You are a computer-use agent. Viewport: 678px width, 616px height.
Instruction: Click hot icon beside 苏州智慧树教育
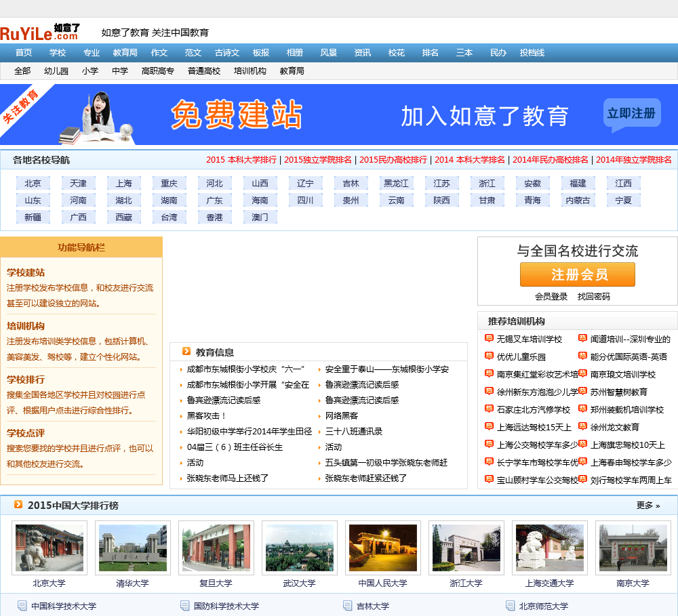tap(582, 391)
